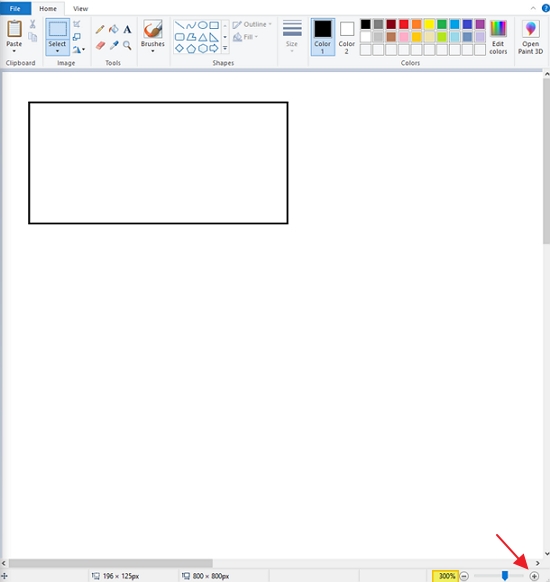Pick the red color swatch
The image size is (550, 582).
(x=404, y=24)
